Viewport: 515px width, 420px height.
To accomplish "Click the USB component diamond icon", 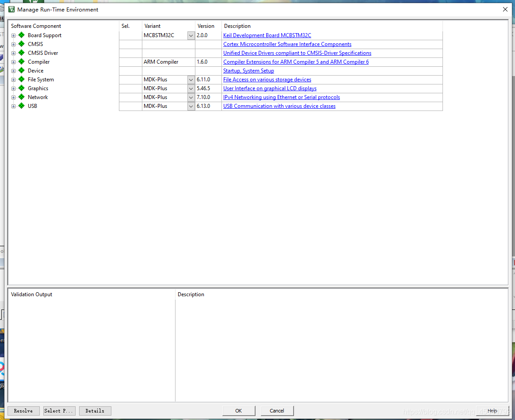I will coord(21,106).
